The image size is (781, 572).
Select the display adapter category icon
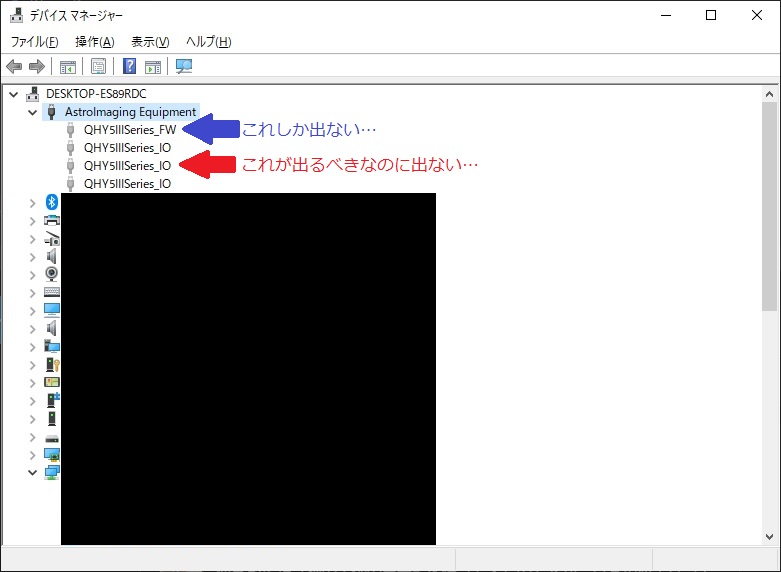pos(52,454)
